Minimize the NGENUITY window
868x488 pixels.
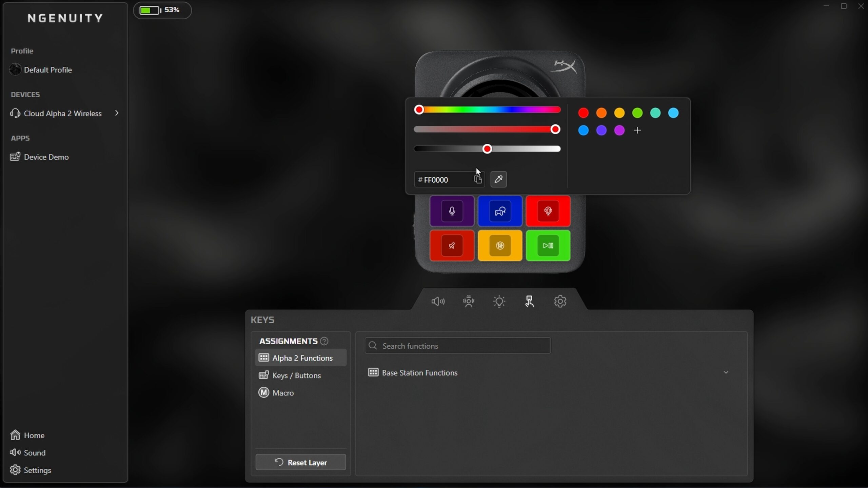pos(826,6)
